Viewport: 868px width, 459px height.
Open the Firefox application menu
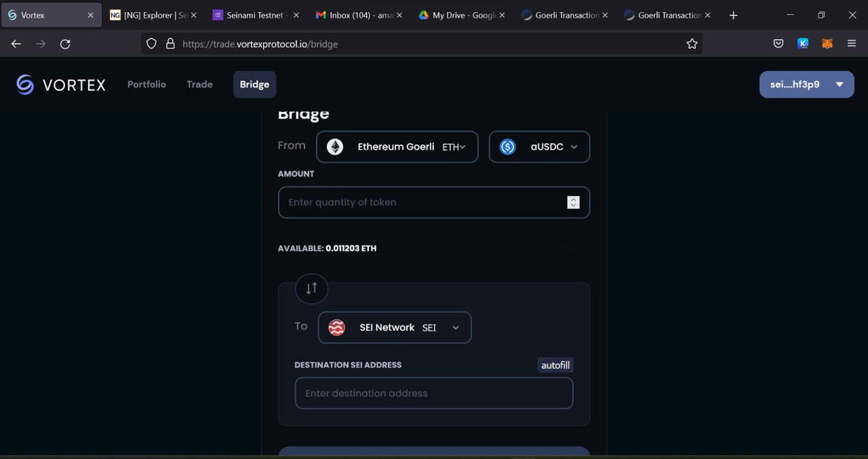pos(851,43)
